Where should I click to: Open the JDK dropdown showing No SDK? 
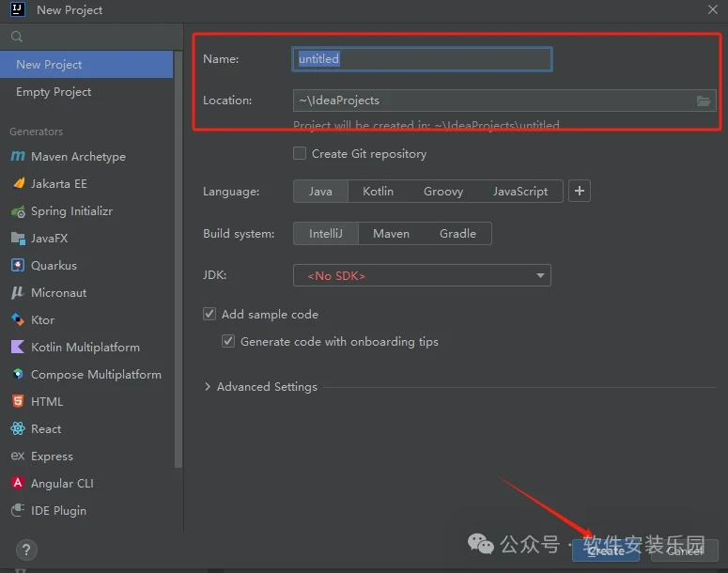click(422, 276)
